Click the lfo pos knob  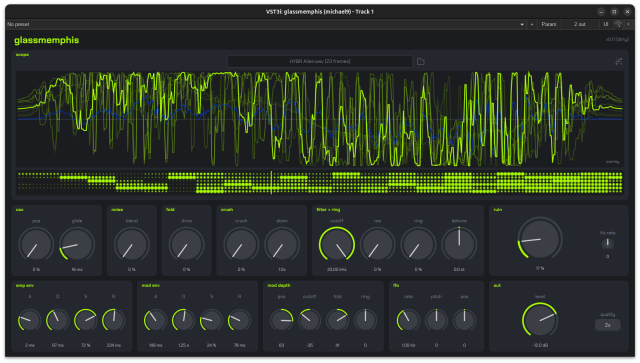point(464,321)
